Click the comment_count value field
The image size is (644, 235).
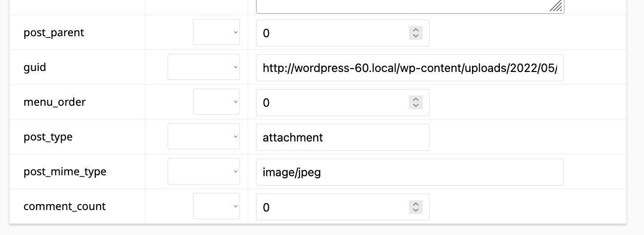(332, 207)
